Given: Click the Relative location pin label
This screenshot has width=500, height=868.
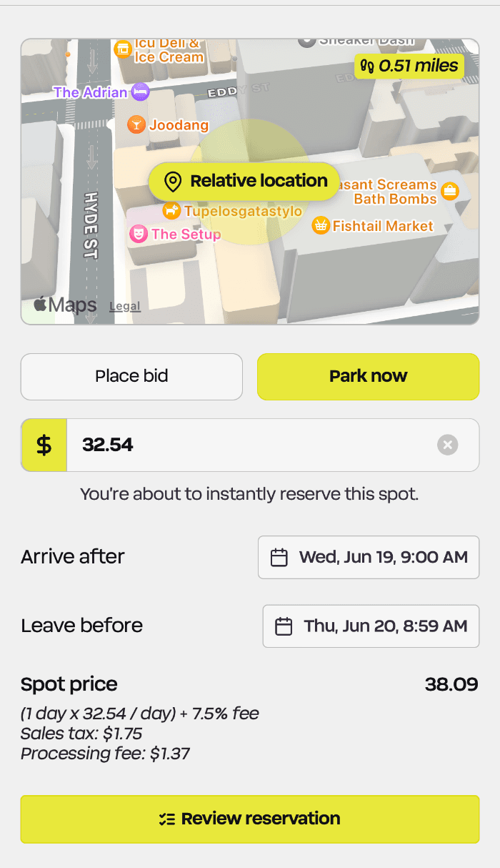Looking at the screenshot, I should point(244,182).
